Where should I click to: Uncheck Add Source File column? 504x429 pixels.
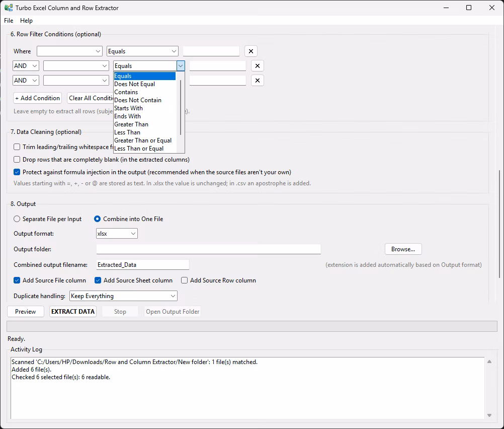[x=17, y=280]
